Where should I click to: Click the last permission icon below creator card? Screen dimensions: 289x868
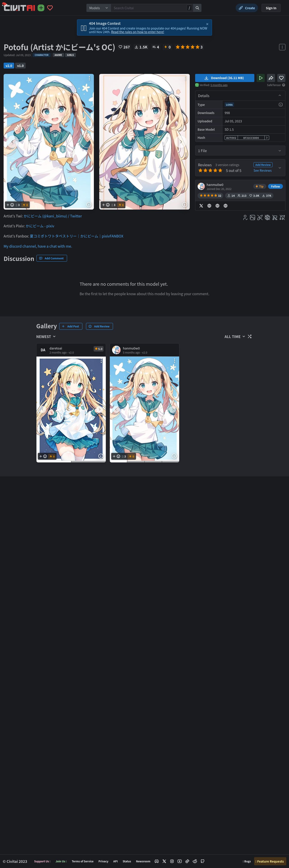[282, 217]
